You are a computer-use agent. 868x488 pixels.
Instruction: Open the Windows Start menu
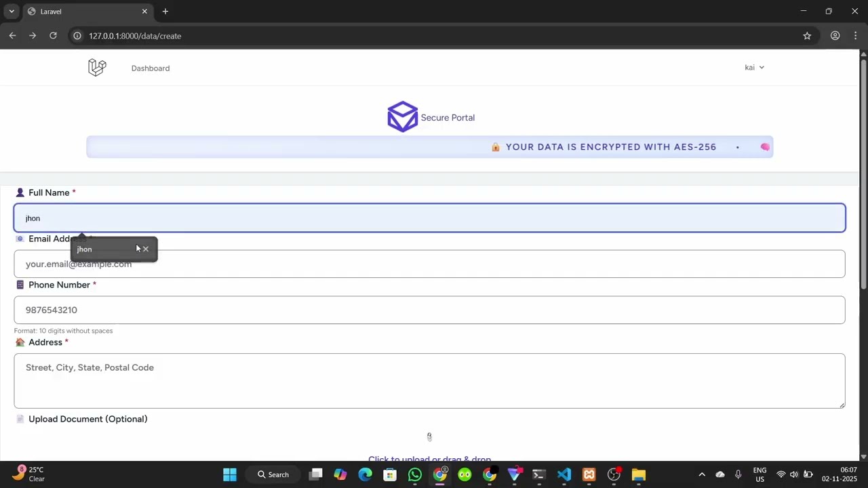230,474
